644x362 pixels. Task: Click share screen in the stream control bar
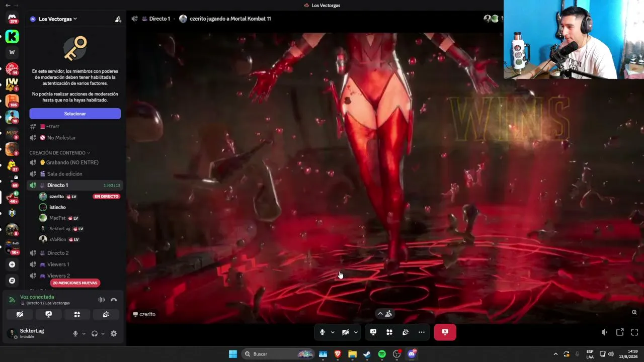point(373,332)
